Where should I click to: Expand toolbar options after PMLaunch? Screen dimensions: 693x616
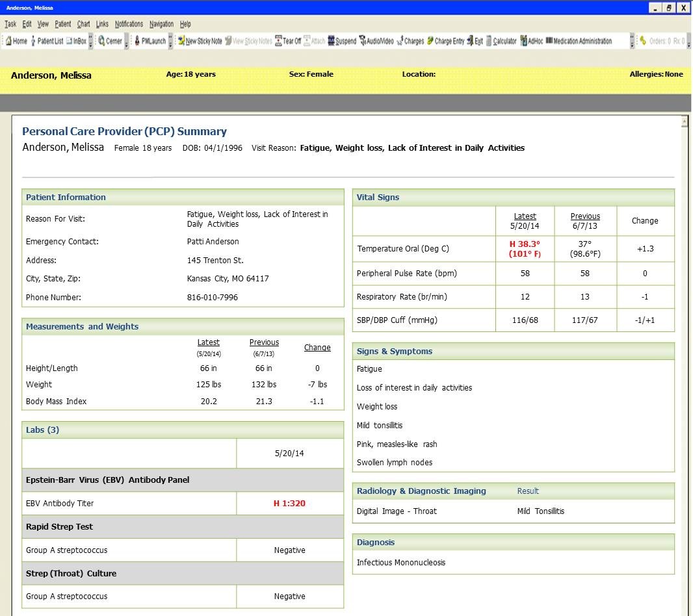tap(170, 41)
